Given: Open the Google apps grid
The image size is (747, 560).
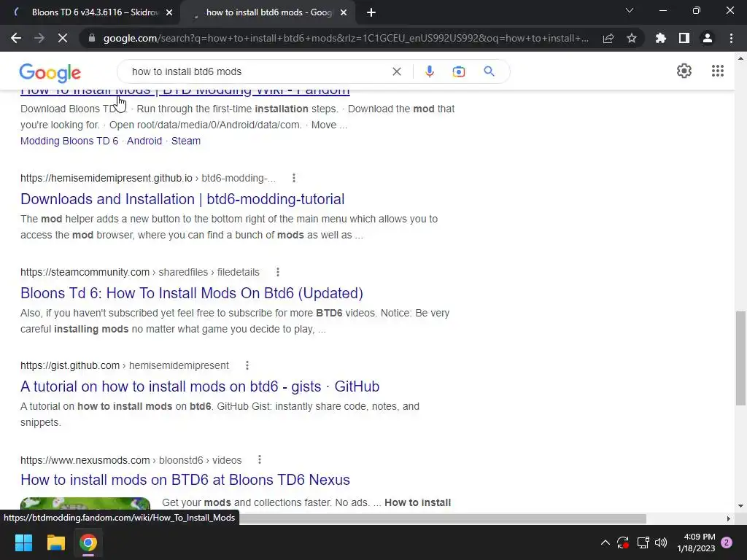Looking at the screenshot, I should point(718,71).
